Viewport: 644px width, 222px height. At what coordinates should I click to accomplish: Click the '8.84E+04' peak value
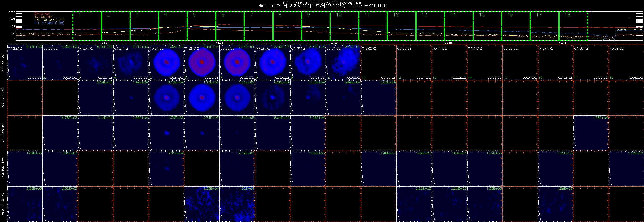(282, 118)
